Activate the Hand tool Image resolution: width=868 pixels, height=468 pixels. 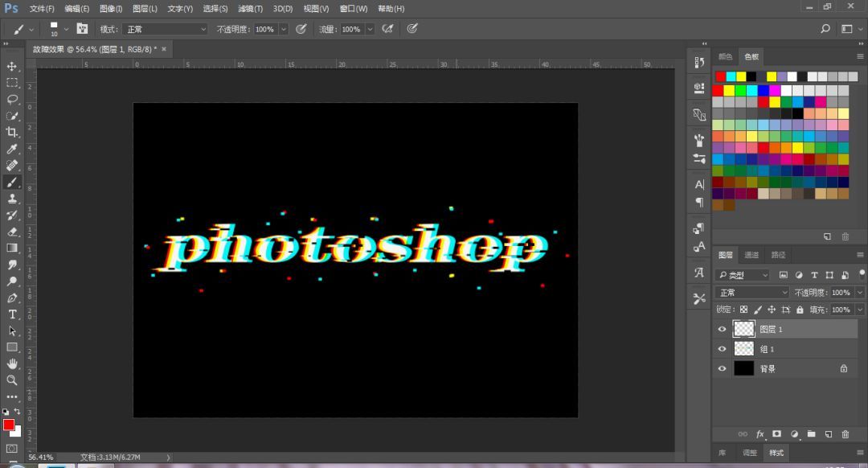click(11, 363)
